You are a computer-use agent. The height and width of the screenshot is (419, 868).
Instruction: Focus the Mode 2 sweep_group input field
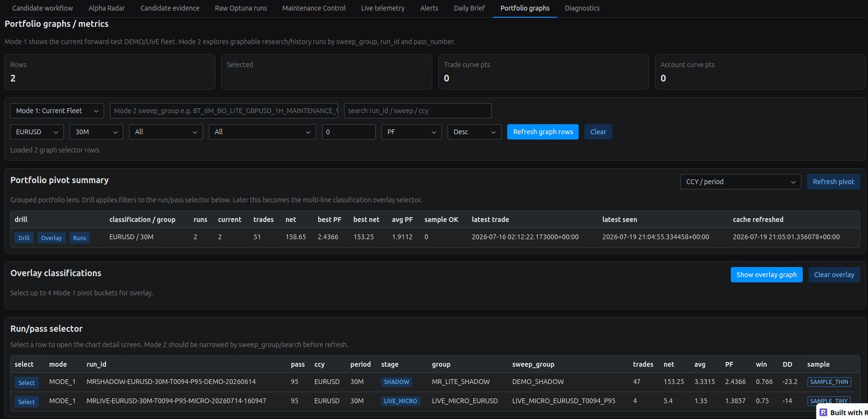tap(224, 111)
